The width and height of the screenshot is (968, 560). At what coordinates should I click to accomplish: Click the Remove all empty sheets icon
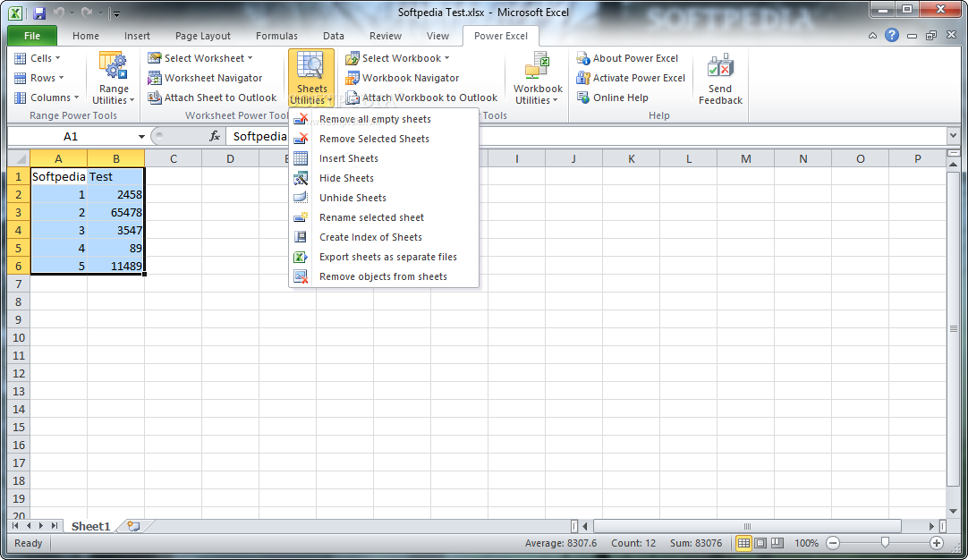click(x=301, y=119)
